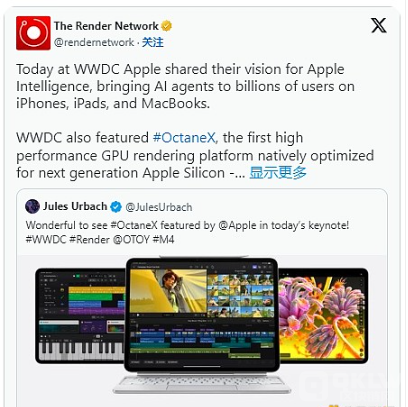Screen dimensions: 408x407
Task: Expand the tweet with 显示更多
Action: pos(278,173)
